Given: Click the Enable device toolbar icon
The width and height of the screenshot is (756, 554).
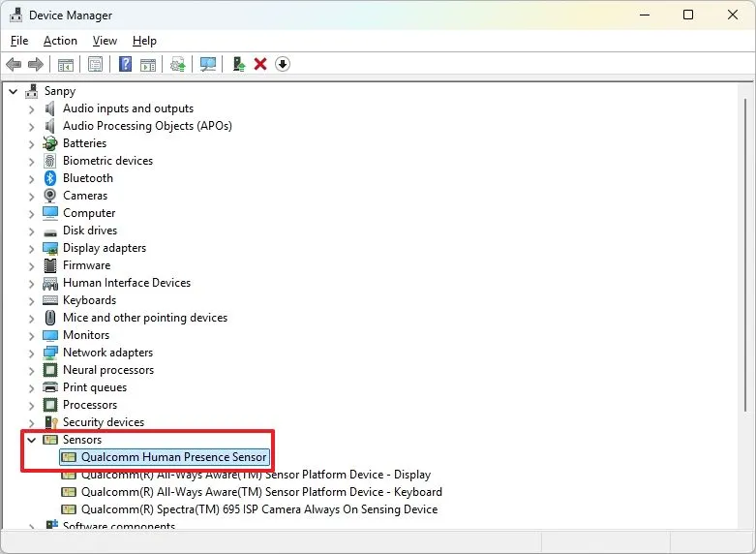Looking at the screenshot, I should point(239,64).
